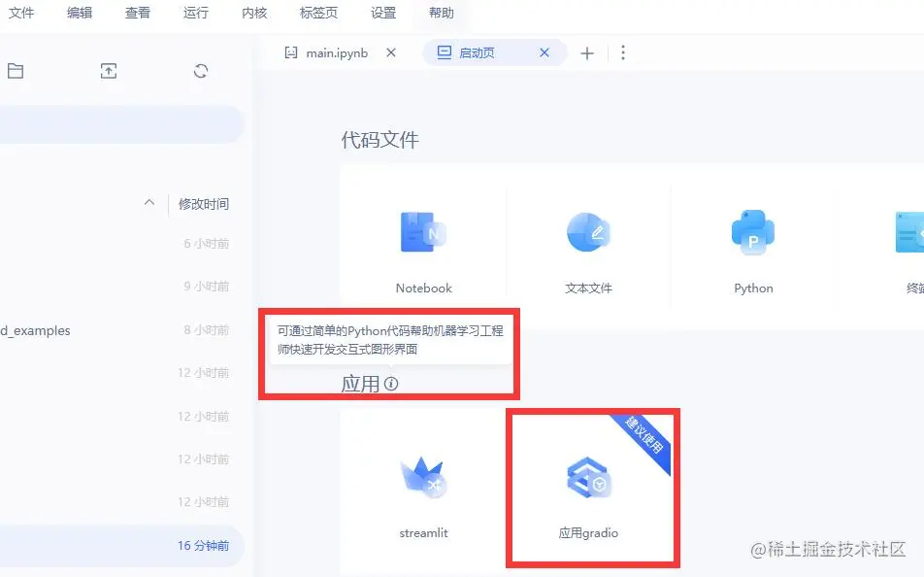
Task: Add a new tab with plus button
Action: 587,53
